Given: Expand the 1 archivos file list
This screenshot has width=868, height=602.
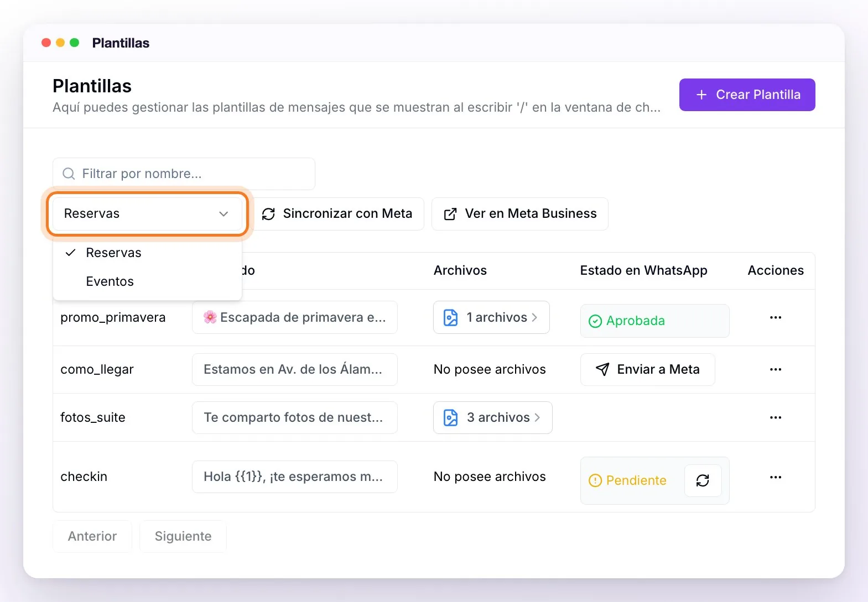Looking at the screenshot, I should 491,317.
